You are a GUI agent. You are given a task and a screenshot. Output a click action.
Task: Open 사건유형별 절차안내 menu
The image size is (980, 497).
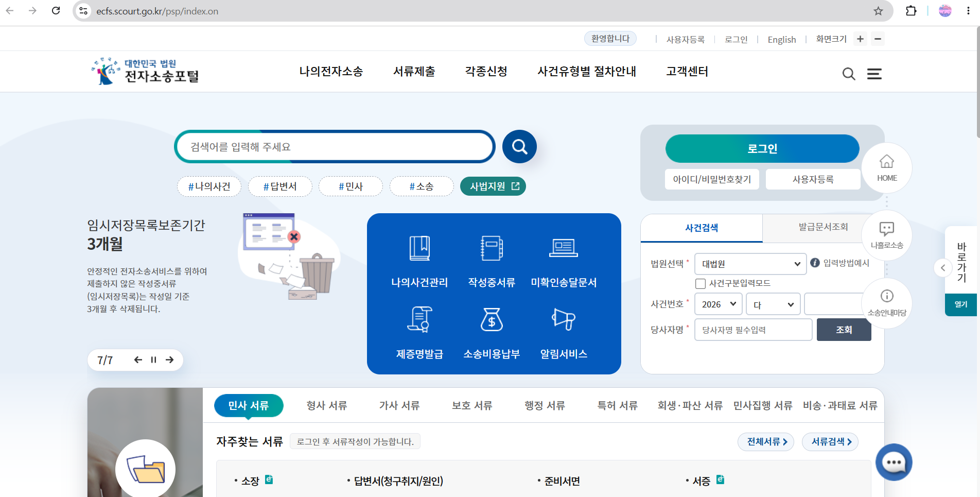point(587,72)
